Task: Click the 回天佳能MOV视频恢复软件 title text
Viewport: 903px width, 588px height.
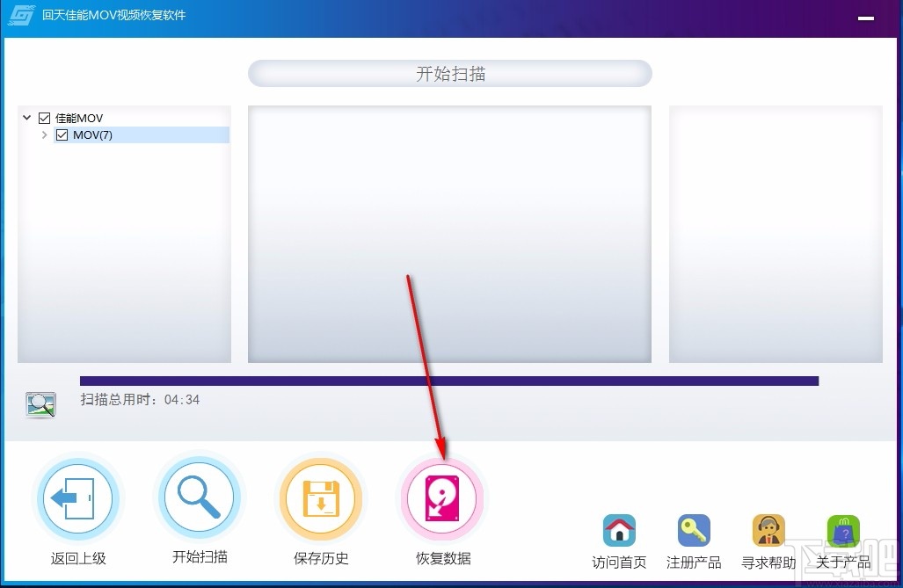Action: [114, 15]
